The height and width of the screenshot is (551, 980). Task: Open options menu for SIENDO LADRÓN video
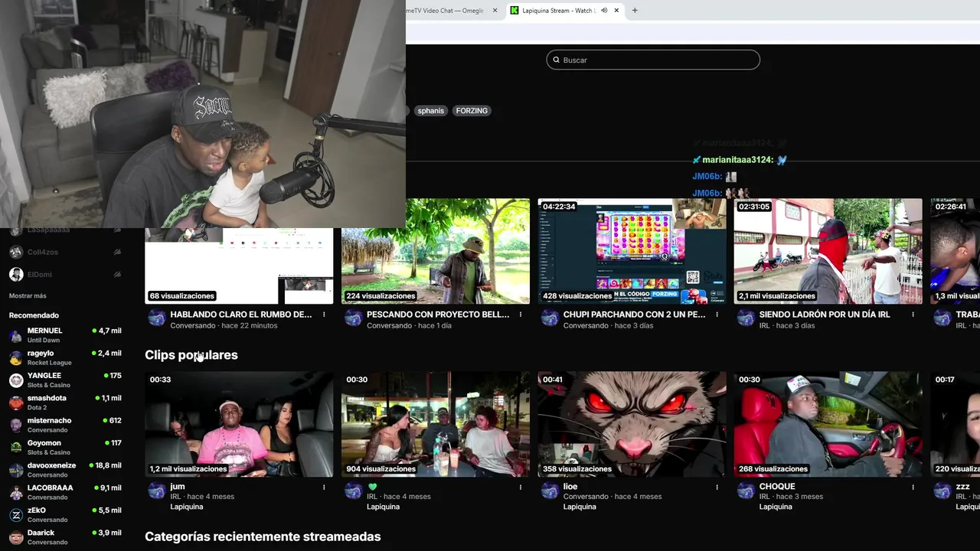coord(913,315)
